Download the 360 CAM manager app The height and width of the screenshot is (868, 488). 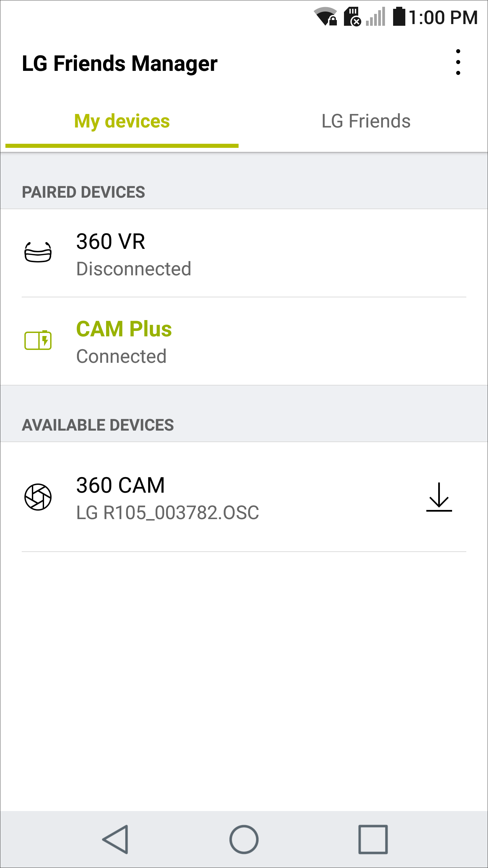click(x=439, y=497)
